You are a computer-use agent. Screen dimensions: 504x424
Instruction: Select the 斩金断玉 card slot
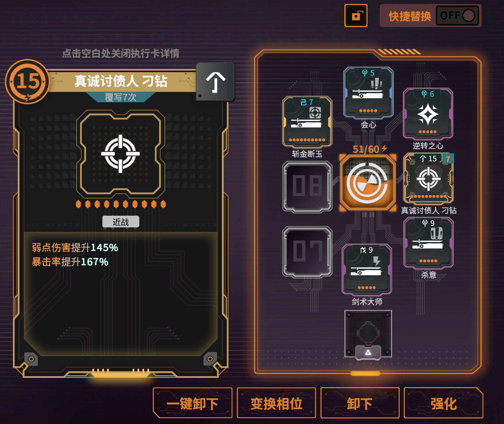click(x=307, y=122)
